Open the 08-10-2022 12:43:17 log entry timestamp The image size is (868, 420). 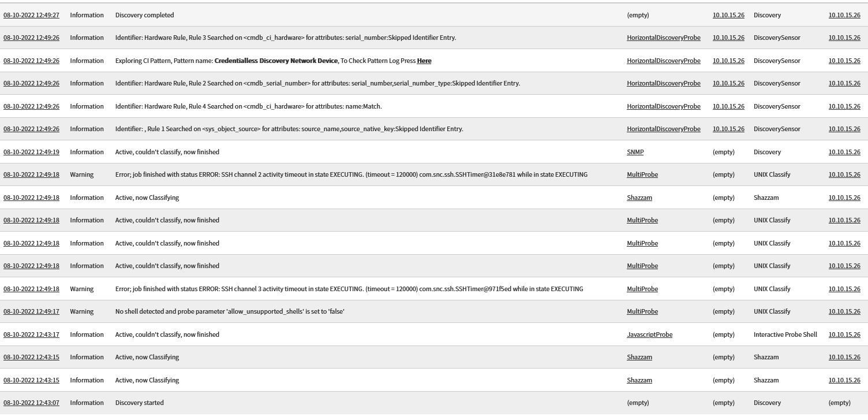[31, 334]
